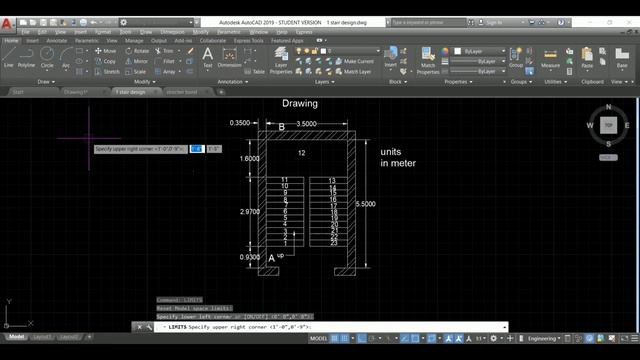Activate the Mirror command
Image resolution: width=640 pixels, height=360 pixels.
pyautogui.click(x=136, y=61)
